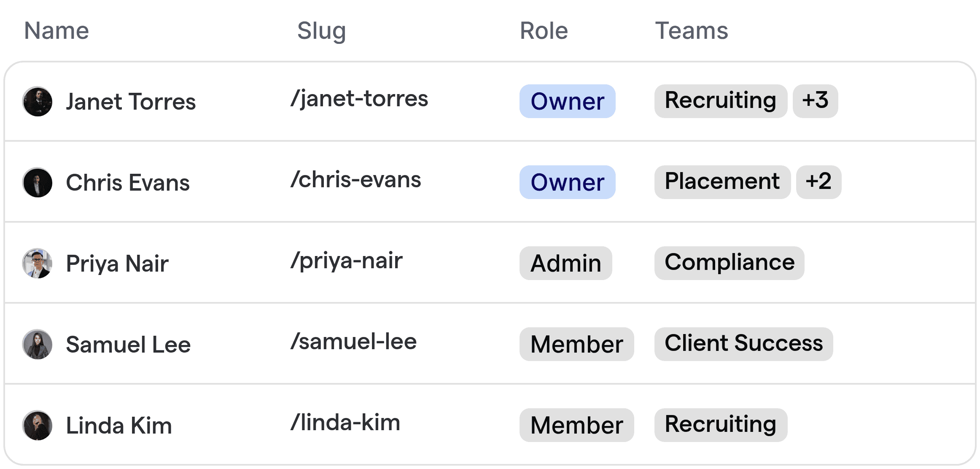The height and width of the screenshot is (469, 980).
Task: Click Janet Torres's profile avatar
Action: [38, 101]
